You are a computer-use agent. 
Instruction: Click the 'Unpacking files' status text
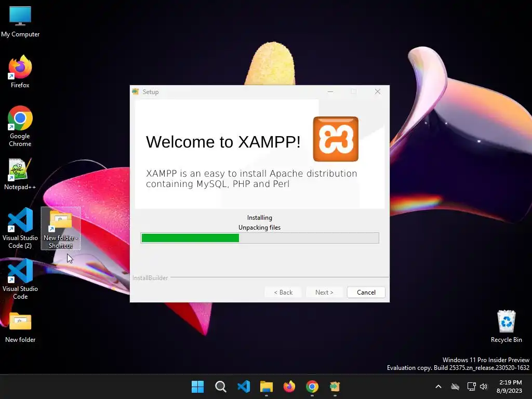[x=260, y=228]
